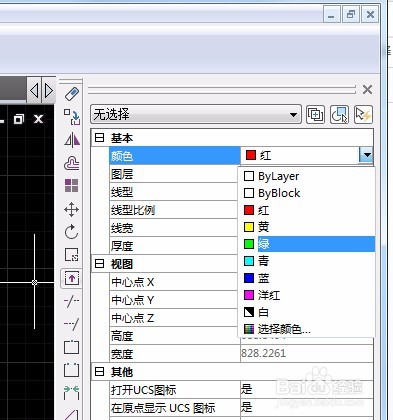This screenshot has width=393, height=420.
Task: Select the Move tool
Action: coord(72,210)
